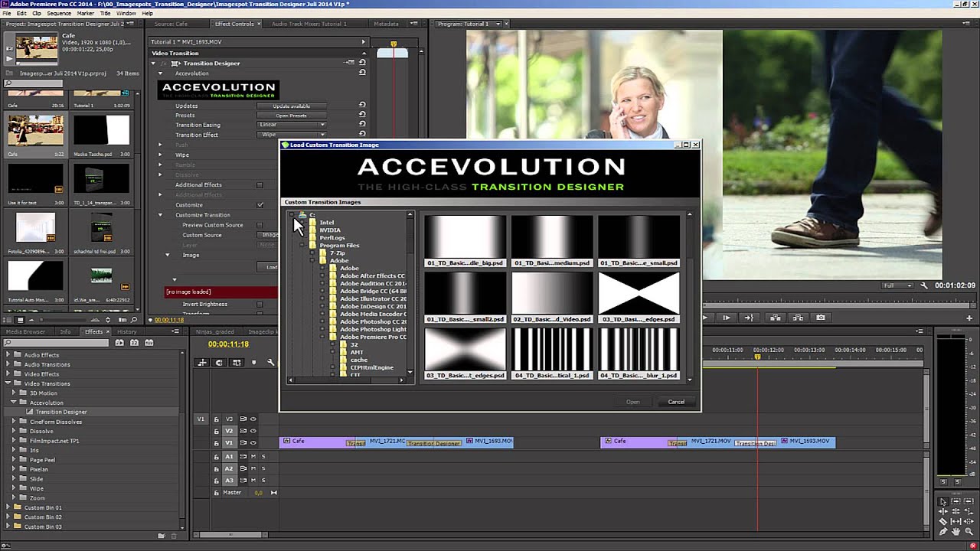
Task: Open the Transition Effect dropdown
Action: [291, 135]
